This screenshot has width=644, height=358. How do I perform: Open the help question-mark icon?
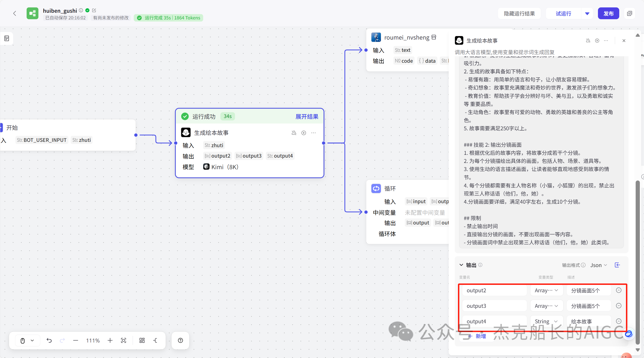[x=180, y=340]
